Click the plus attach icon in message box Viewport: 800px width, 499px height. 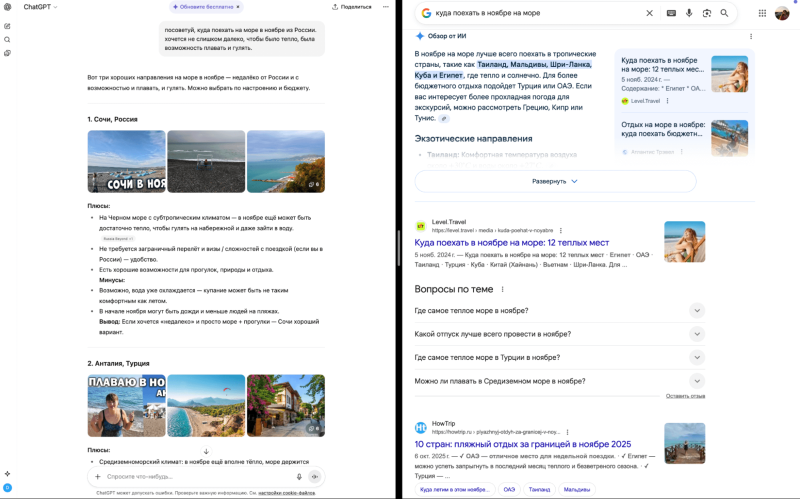point(97,477)
